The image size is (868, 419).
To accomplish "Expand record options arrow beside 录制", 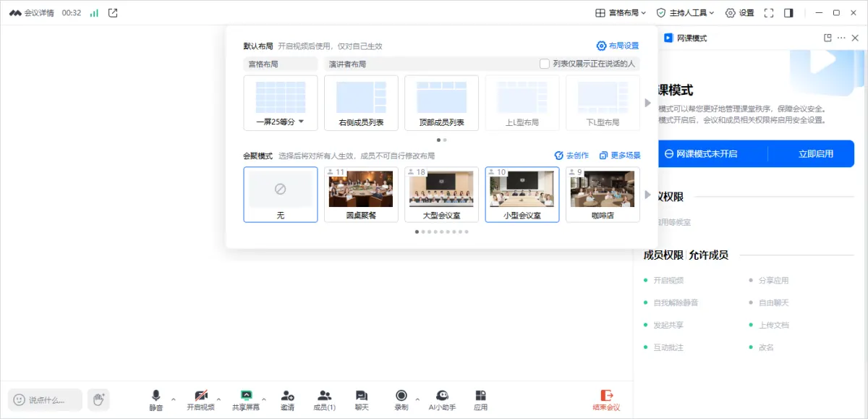I will (417, 399).
